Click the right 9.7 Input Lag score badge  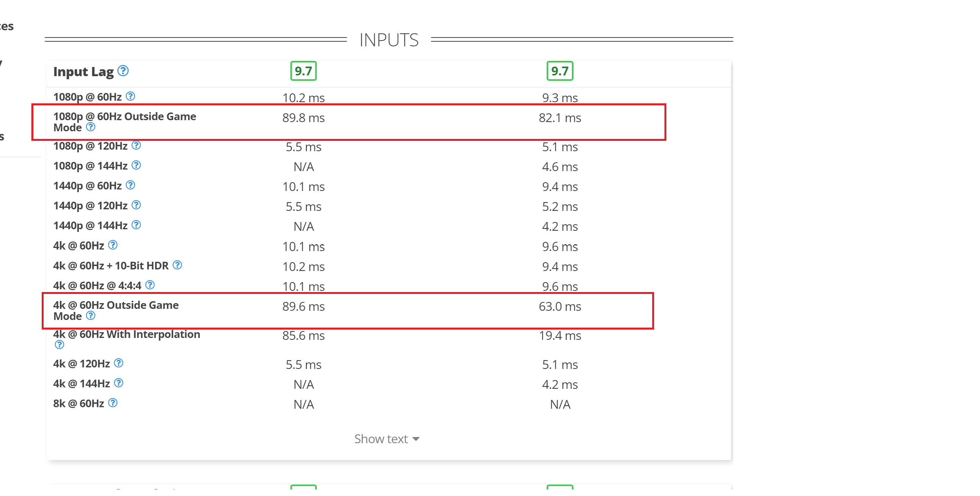coord(560,71)
